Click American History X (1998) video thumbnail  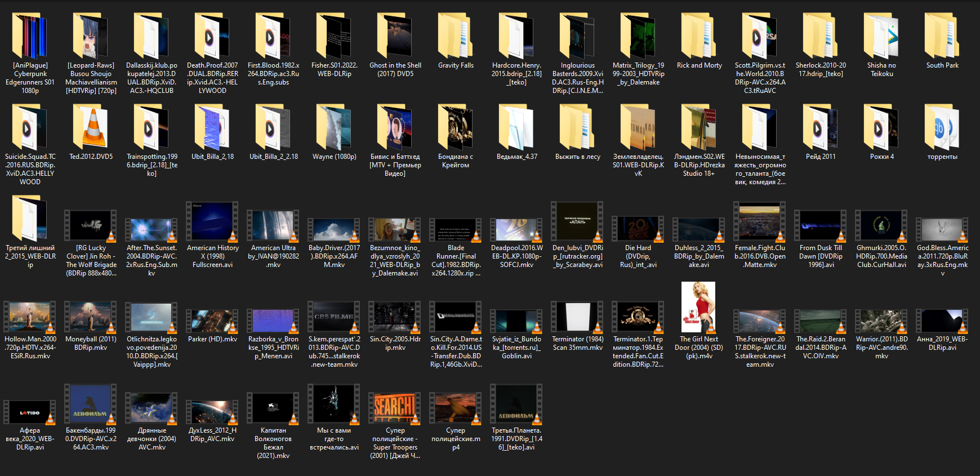212,221
